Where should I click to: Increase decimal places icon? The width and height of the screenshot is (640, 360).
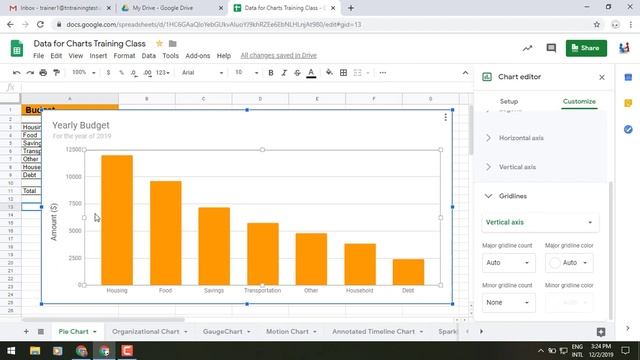(147, 73)
